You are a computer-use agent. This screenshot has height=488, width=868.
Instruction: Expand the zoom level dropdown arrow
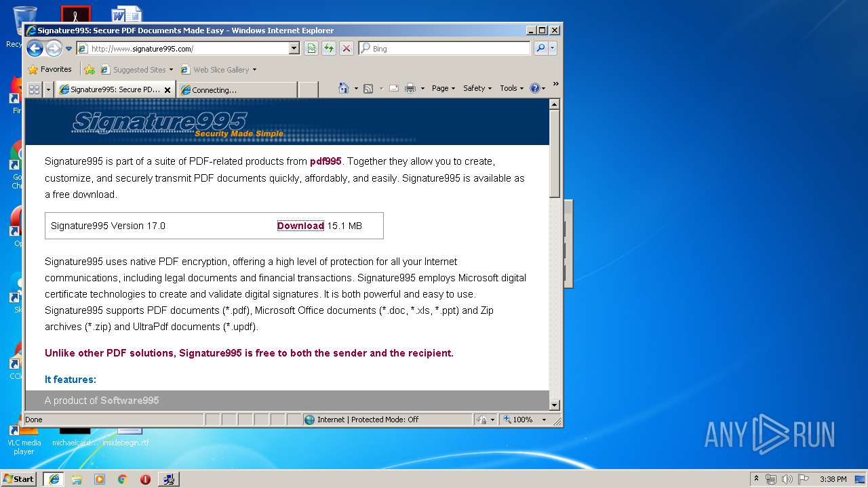click(544, 420)
